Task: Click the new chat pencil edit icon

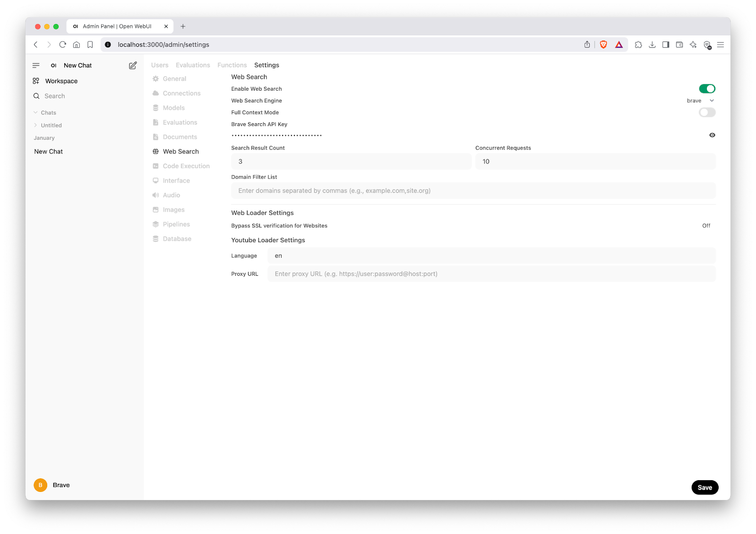Action: click(133, 65)
